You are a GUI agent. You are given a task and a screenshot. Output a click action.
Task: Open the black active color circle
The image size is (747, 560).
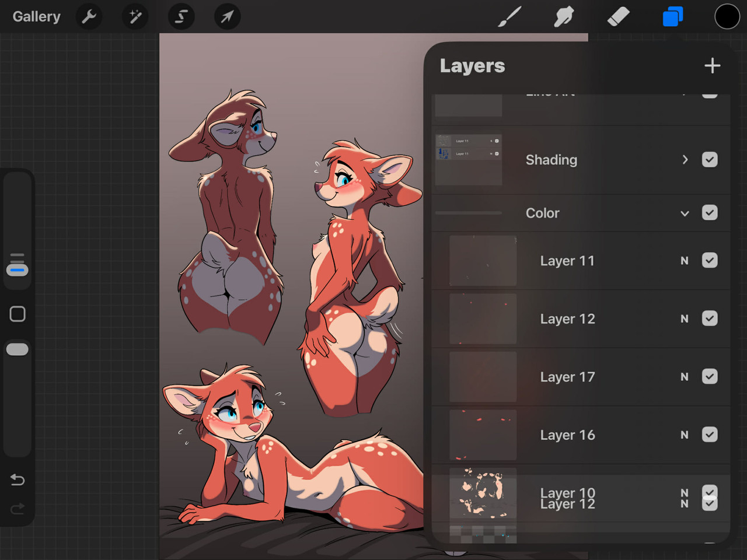click(727, 16)
